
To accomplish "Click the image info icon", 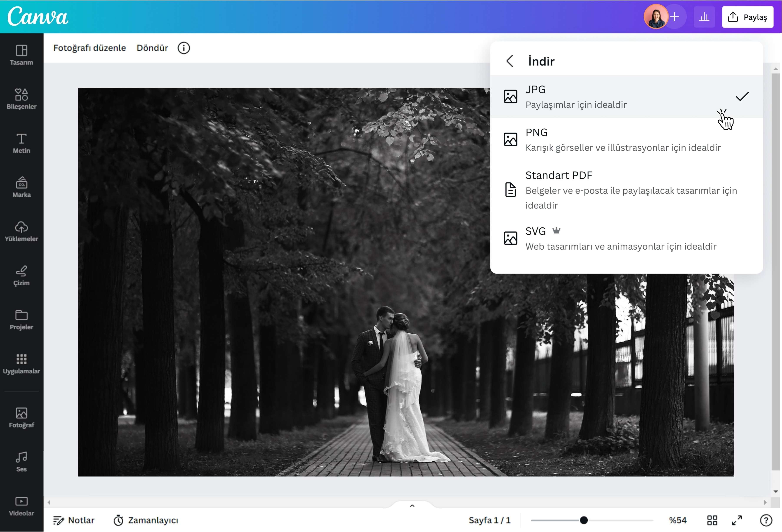I will tap(184, 48).
